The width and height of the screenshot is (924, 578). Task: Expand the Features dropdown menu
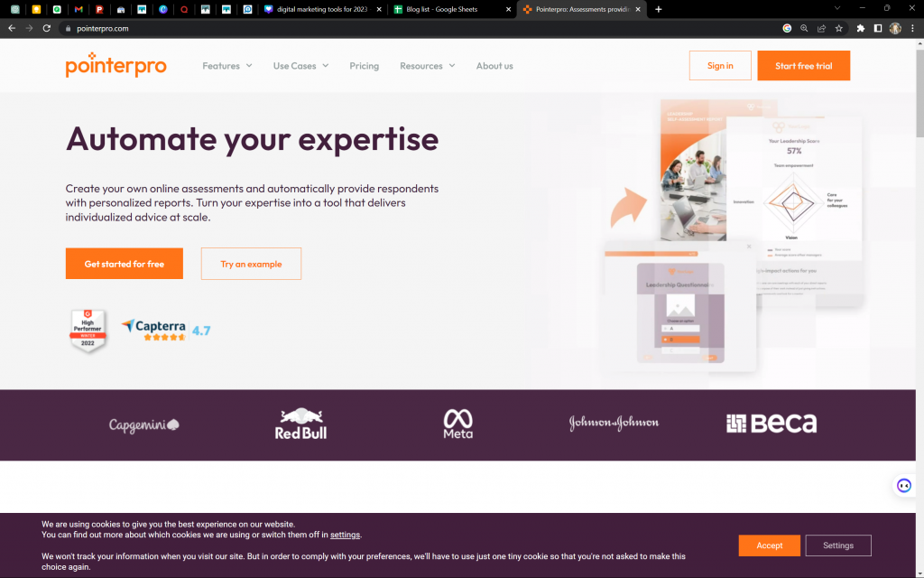coord(226,65)
